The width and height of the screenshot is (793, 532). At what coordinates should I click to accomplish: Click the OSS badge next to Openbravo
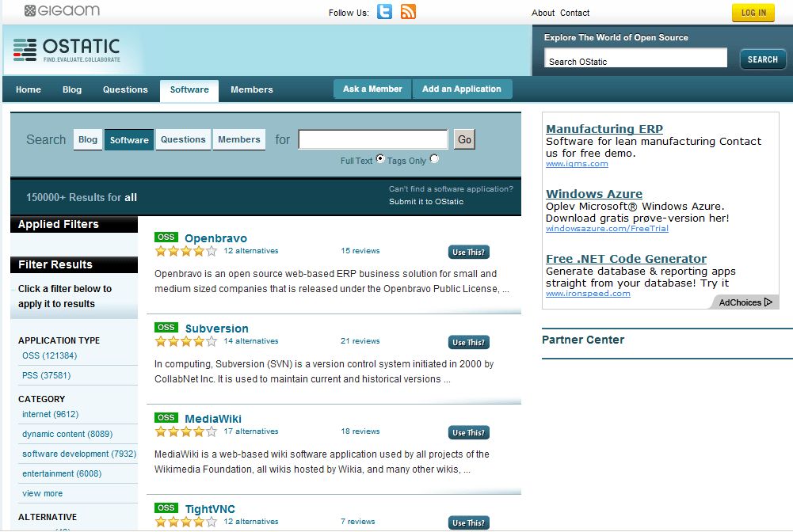(x=166, y=236)
